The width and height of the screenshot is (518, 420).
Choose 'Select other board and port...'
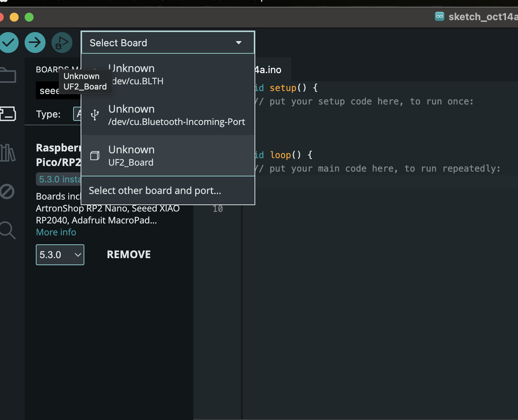155,191
